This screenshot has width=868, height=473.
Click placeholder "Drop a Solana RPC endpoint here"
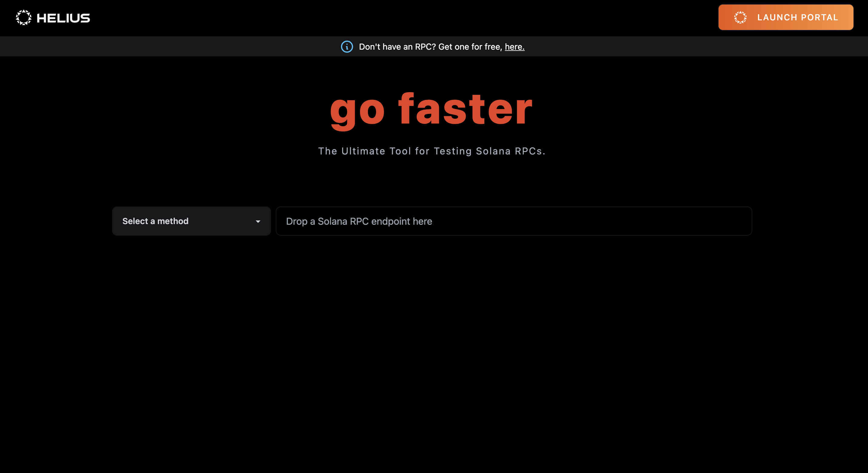tap(359, 222)
